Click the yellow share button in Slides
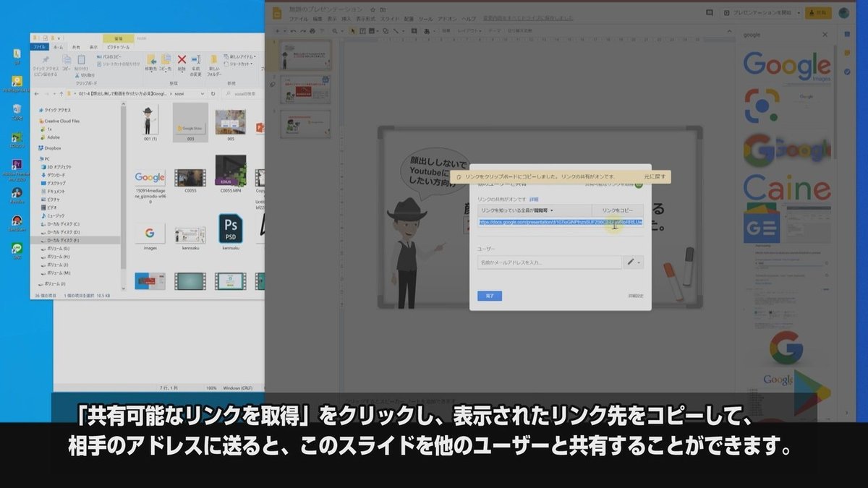 (818, 13)
